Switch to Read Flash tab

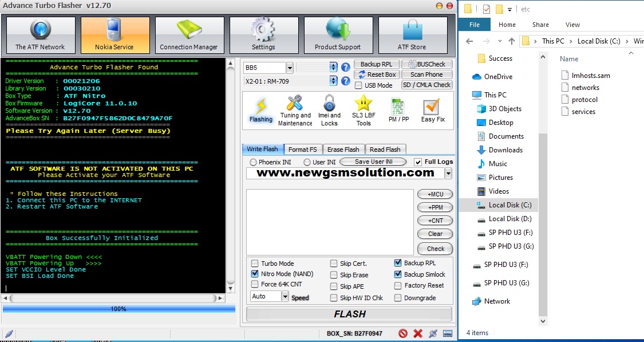click(x=385, y=149)
